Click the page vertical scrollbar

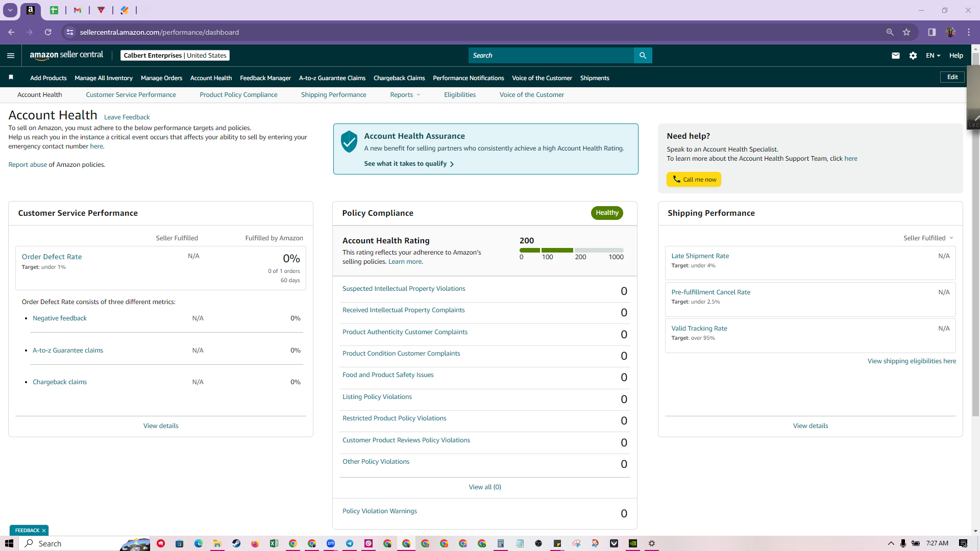tap(975, 235)
